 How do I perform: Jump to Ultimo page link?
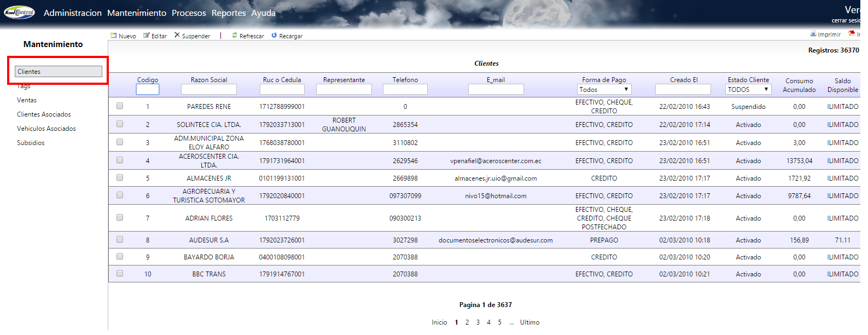pyautogui.click(x=529, y=322)
